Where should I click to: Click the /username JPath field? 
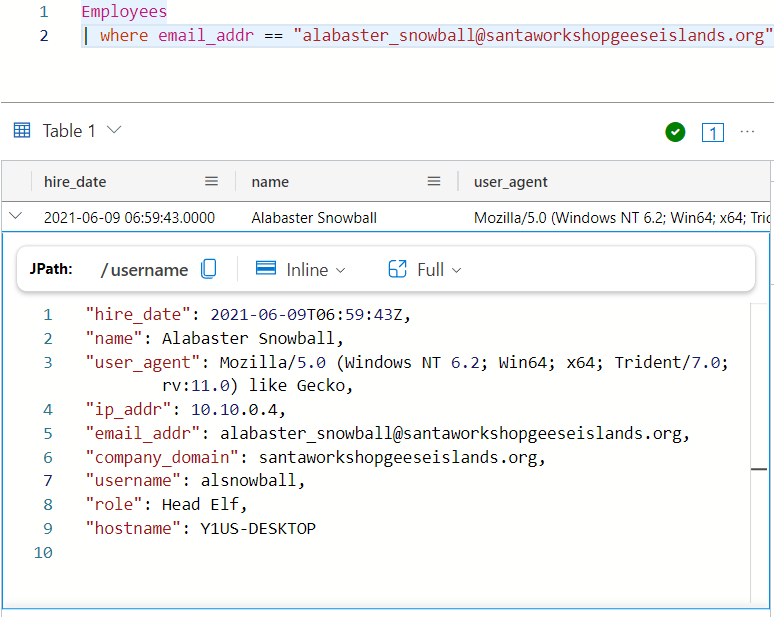144,270
